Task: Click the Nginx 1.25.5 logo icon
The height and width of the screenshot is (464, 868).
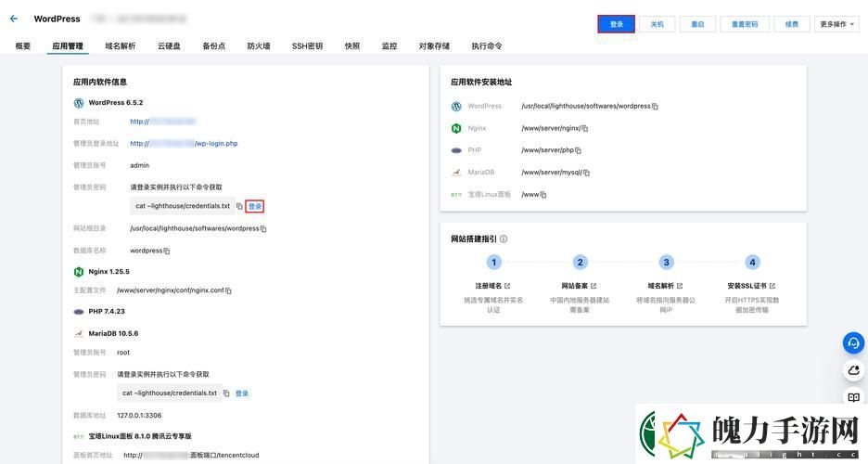Action: tap(79, 272)
